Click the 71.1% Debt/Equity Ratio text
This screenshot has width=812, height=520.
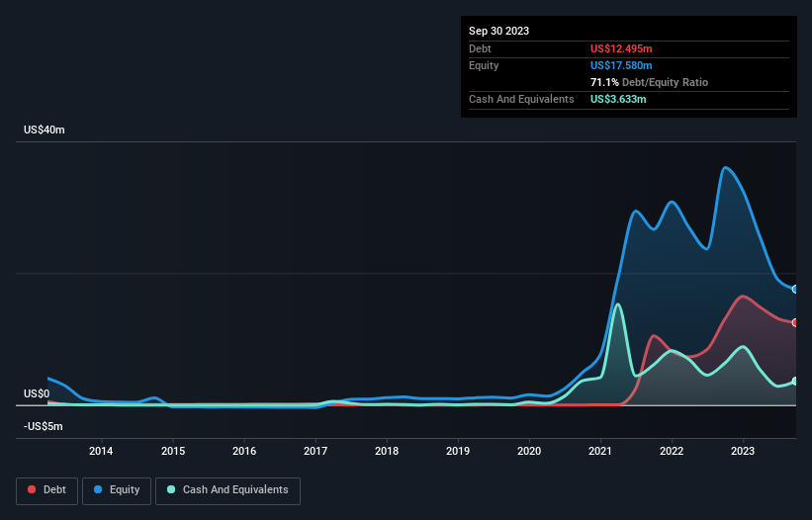[649, 82]
